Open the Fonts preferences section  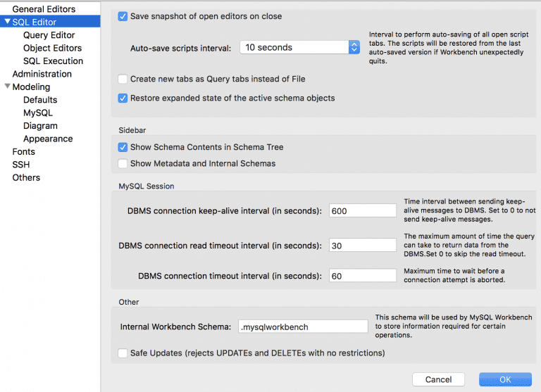click(23, 152)
